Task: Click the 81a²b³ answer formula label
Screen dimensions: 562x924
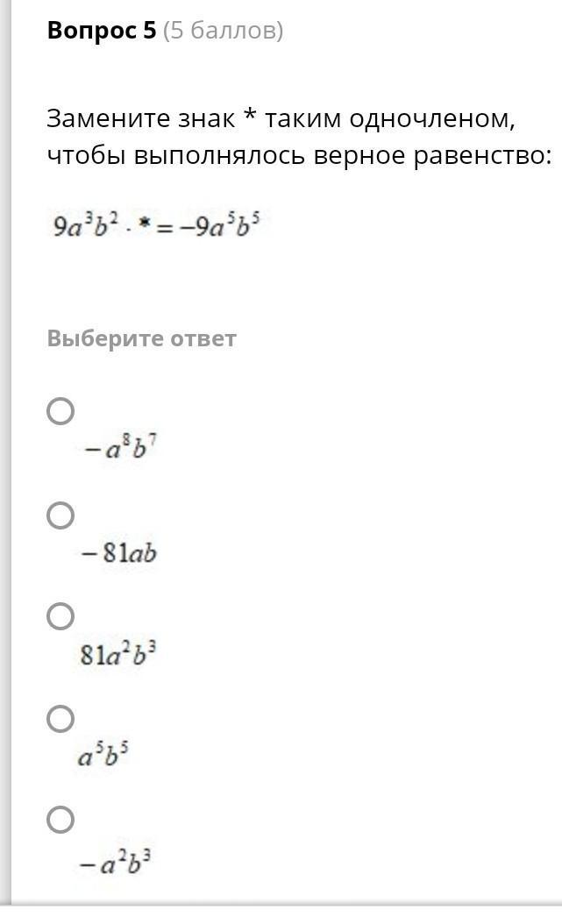Action: (117, 653)
